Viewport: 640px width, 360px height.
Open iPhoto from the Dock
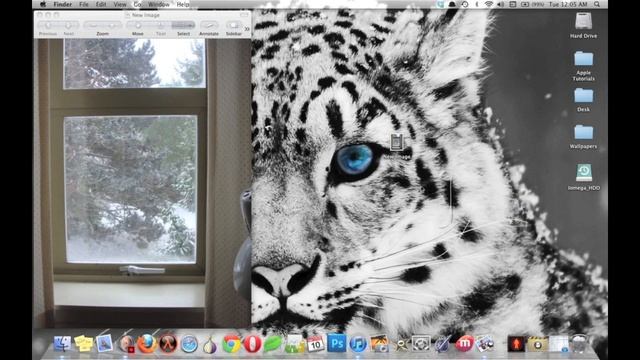pyautogui.click(x=379, y=344)
